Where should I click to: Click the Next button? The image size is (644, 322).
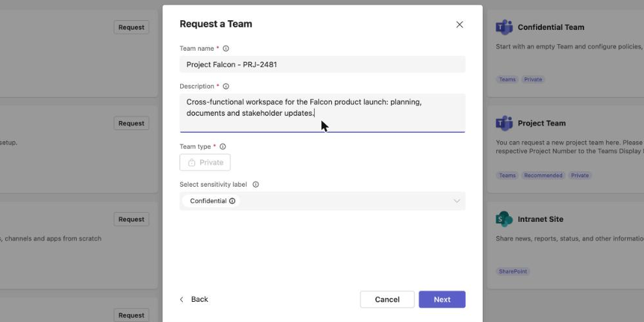coord(442,299)
